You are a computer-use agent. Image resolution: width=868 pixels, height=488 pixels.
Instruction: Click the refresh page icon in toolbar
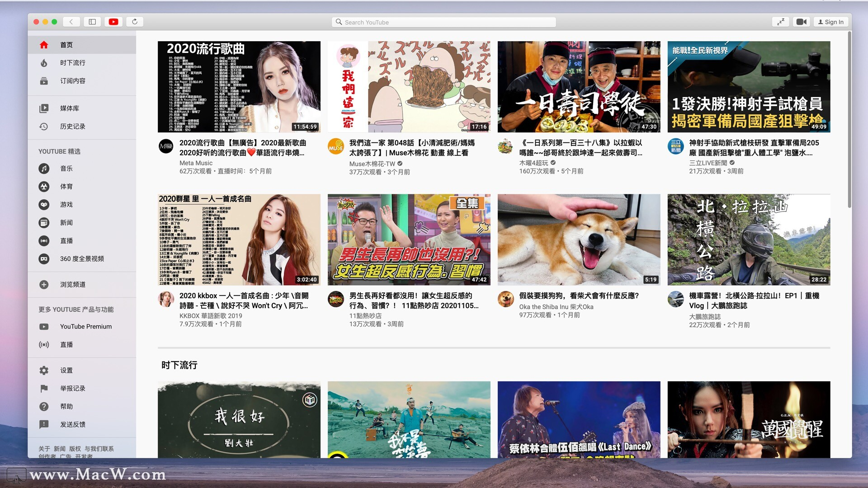134,22
